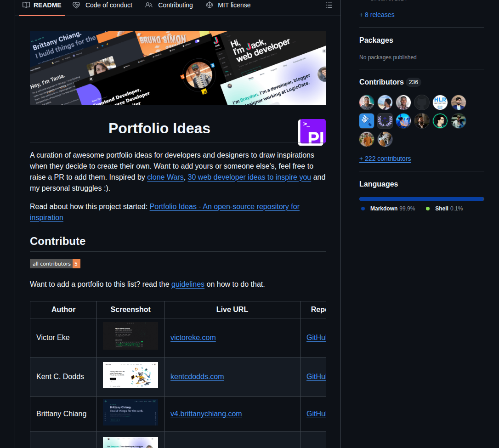Open the MIT license tab

click(228, 5)
